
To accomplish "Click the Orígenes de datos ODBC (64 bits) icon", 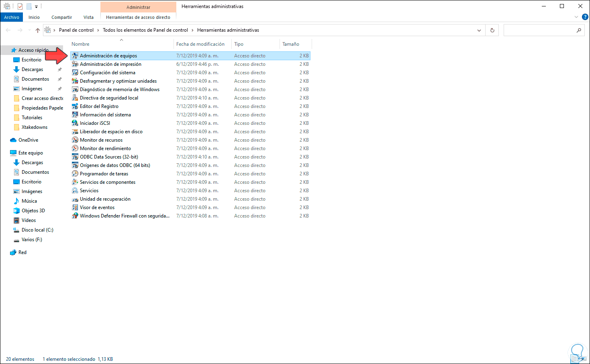I will point(75,165).
